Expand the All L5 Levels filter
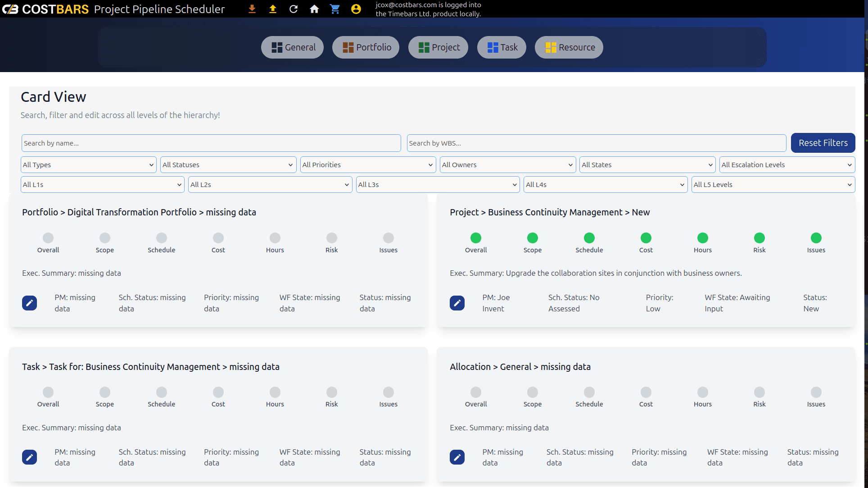 coord(773,185)
